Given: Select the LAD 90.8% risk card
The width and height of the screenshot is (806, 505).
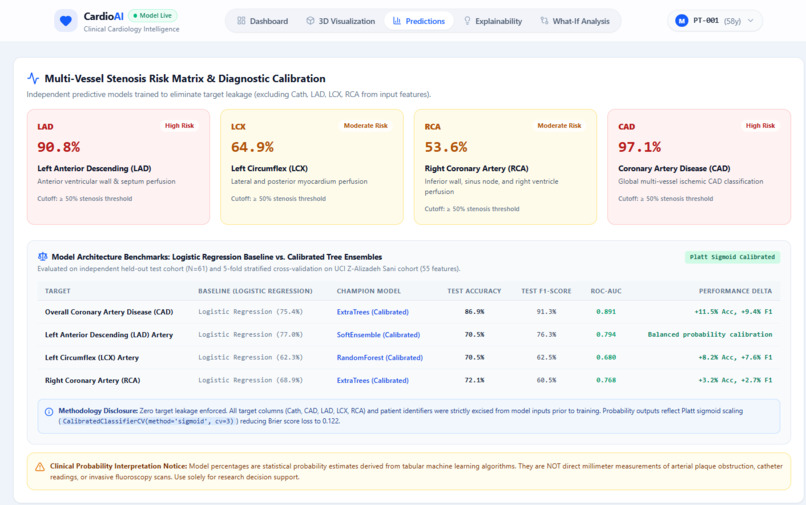Looking at the screenshot, I should coord(118,167).
